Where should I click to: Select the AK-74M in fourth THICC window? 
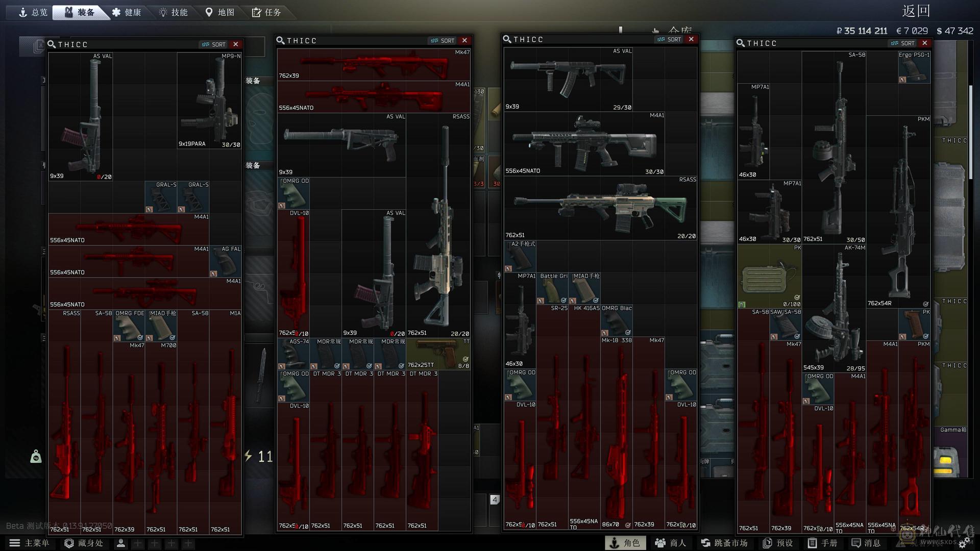[x=834, y=308]
